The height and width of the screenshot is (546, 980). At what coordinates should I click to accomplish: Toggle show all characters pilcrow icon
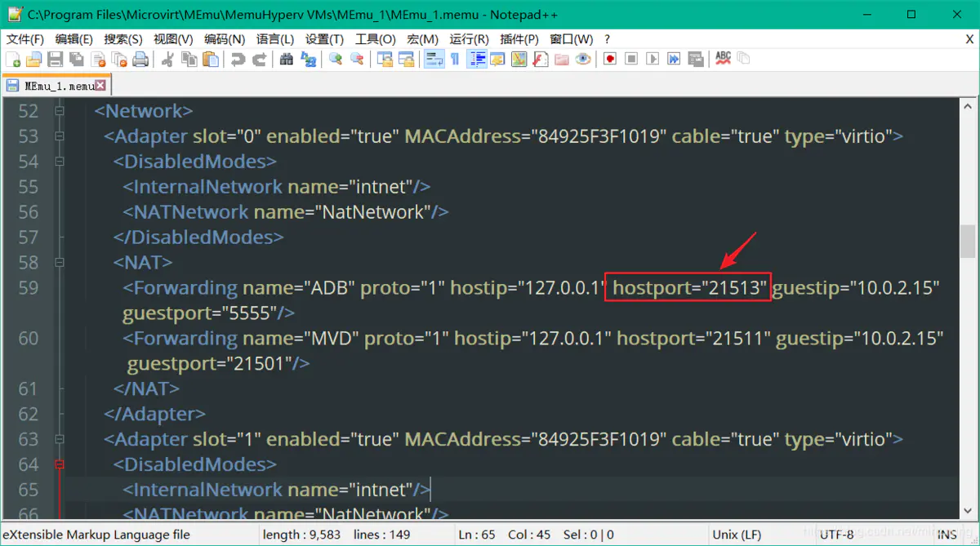pos(455,59)
